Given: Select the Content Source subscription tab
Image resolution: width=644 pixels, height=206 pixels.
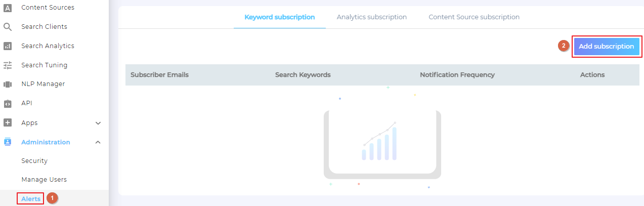Looking at the screenshot, I should pyautogui.click(x=474, y=17).
